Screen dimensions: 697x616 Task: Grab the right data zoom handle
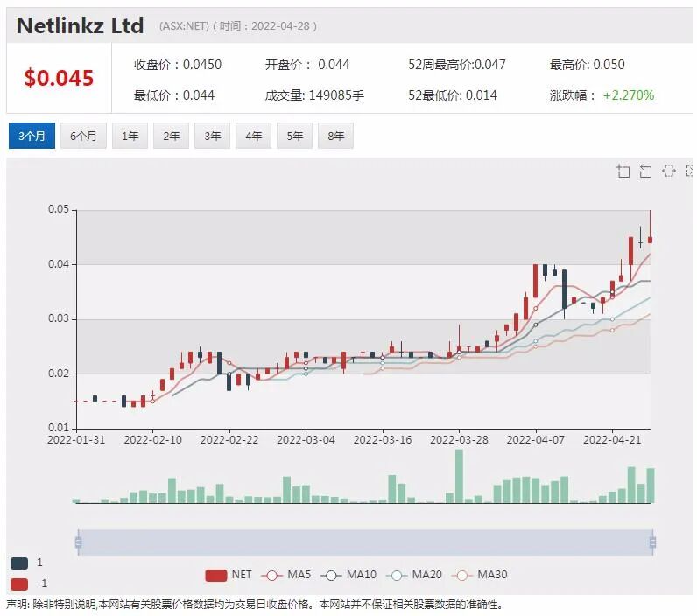pos(652,542)
